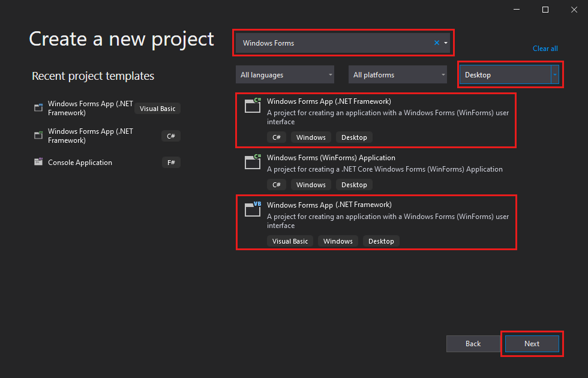Click the Next button
This screenshot has height=378, width=588.
click(x=532, y=343)
